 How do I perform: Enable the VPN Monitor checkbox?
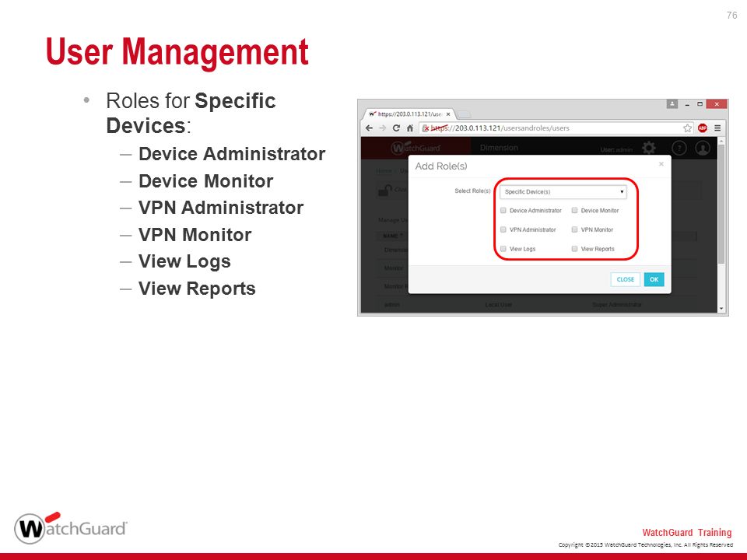point(574,229)
